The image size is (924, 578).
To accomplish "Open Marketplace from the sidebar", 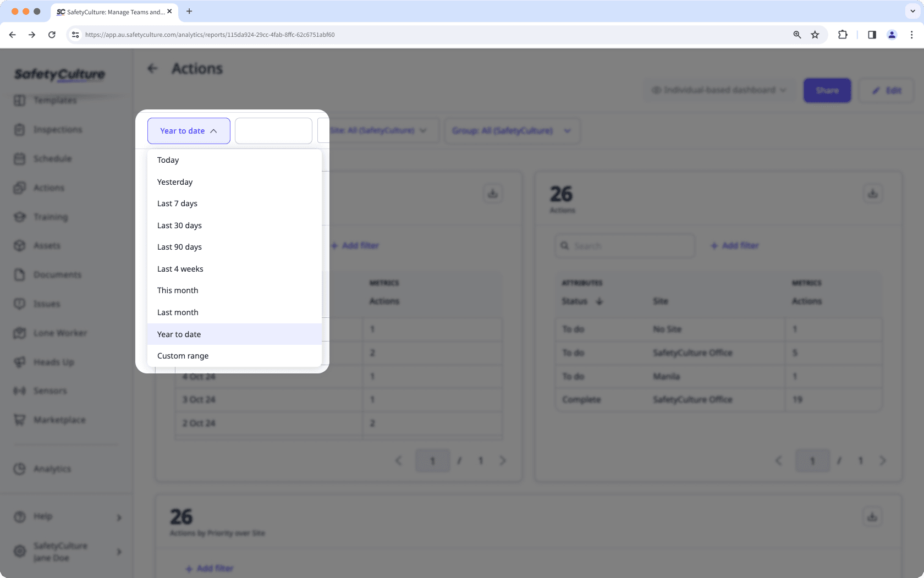I will point(60,420).
